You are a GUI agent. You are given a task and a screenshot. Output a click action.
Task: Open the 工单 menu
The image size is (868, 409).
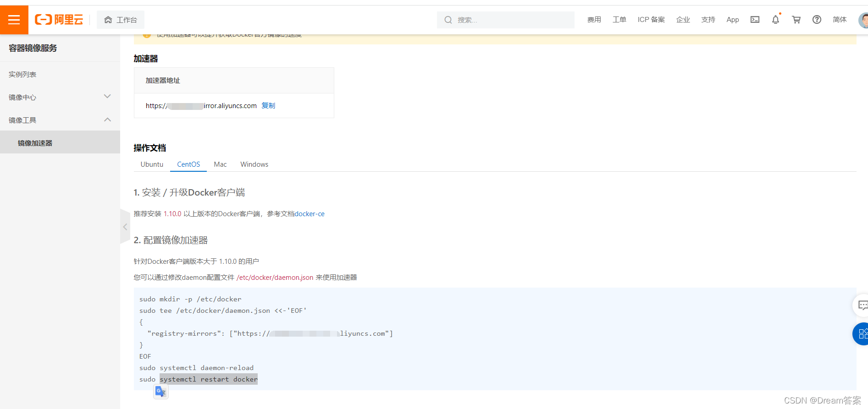pyautogui.click(x=619, y=20)
